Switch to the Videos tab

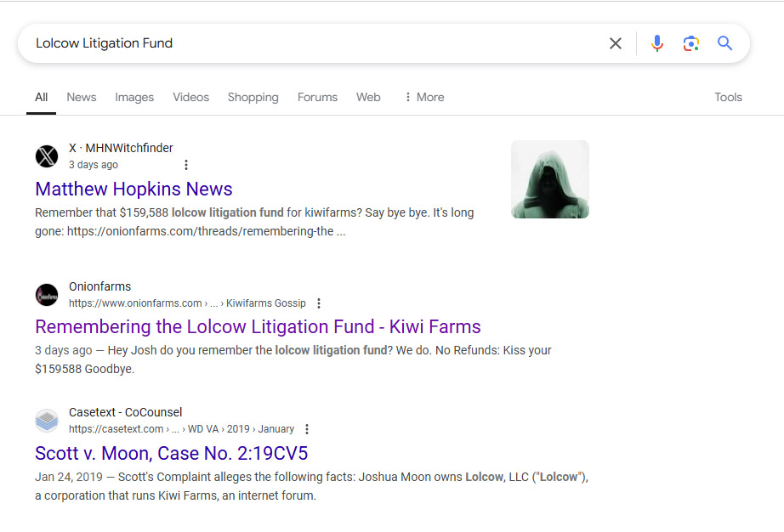tap(191, 97)
